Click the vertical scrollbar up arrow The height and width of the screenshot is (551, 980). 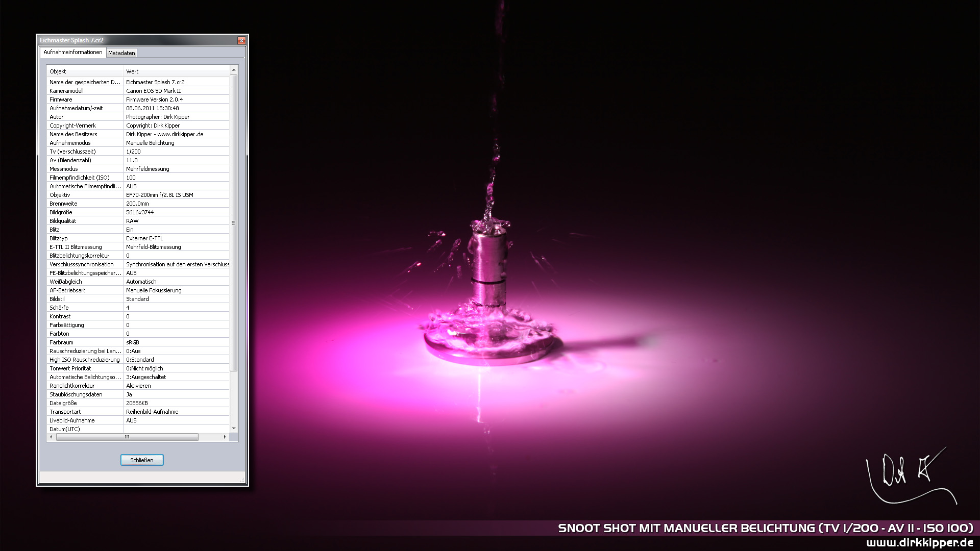coord(234,70)
